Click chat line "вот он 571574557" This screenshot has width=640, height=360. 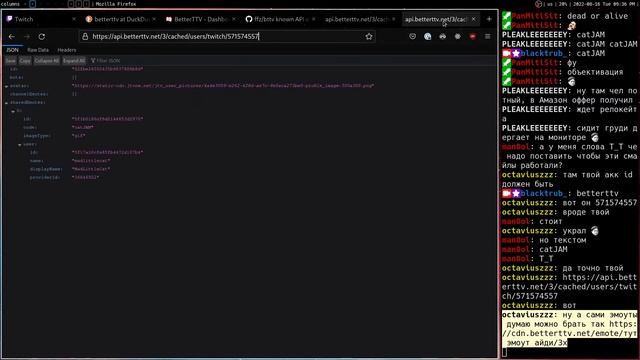(599, 203)
